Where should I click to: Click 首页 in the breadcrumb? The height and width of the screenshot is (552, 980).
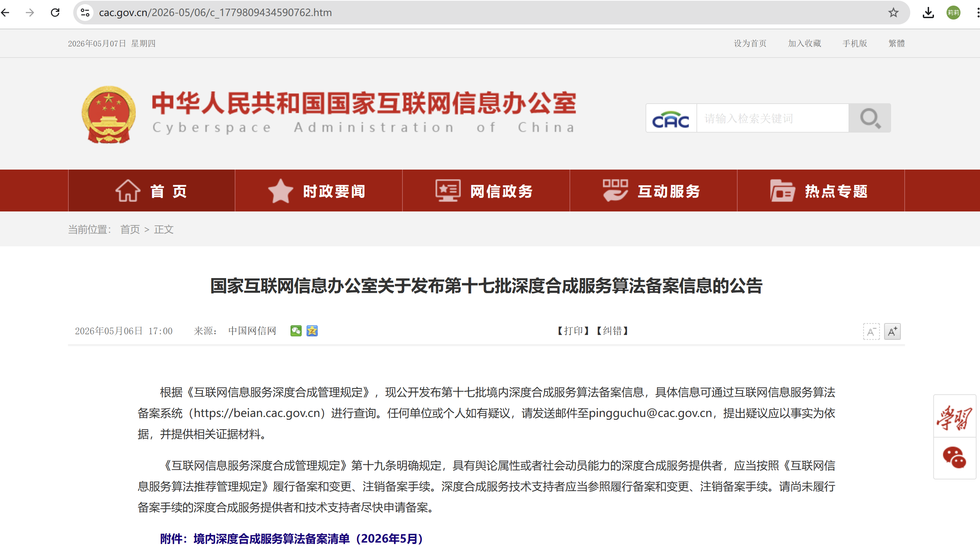tap(130, 230)
